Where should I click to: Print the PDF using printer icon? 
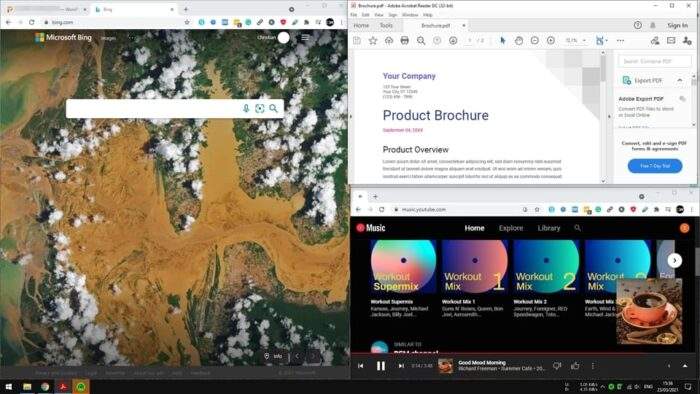[404, 41]
